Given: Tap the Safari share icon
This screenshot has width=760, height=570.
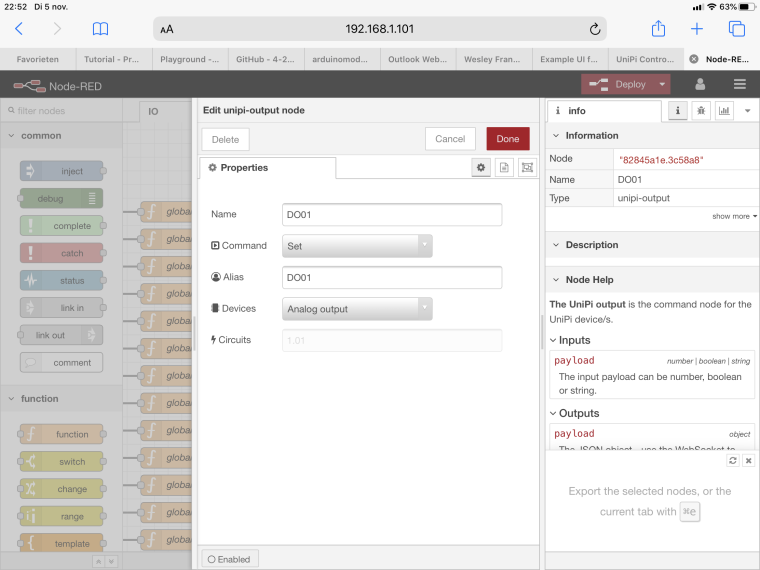Looking at the screenshot, I should 658,29.
